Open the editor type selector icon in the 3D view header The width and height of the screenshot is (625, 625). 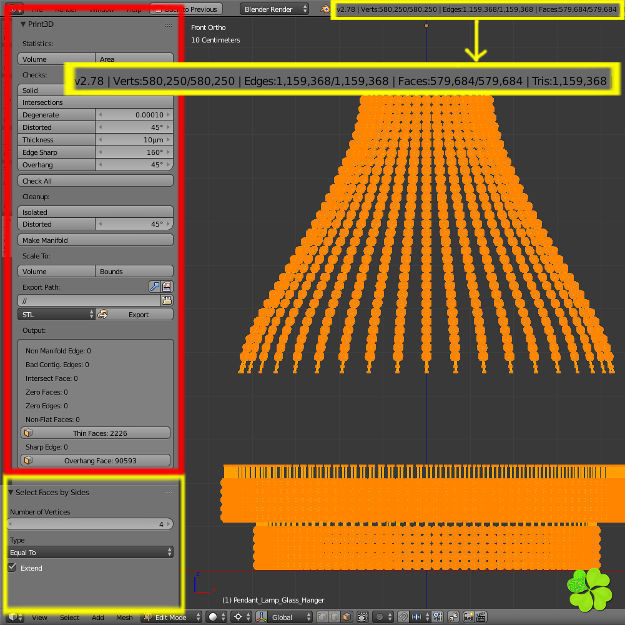tap(15, 617)
